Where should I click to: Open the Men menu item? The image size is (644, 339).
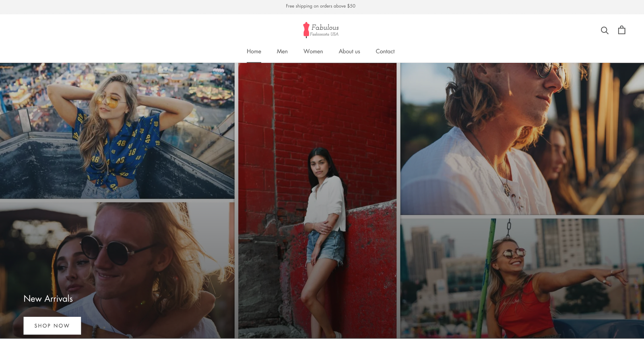coord(282,51)
